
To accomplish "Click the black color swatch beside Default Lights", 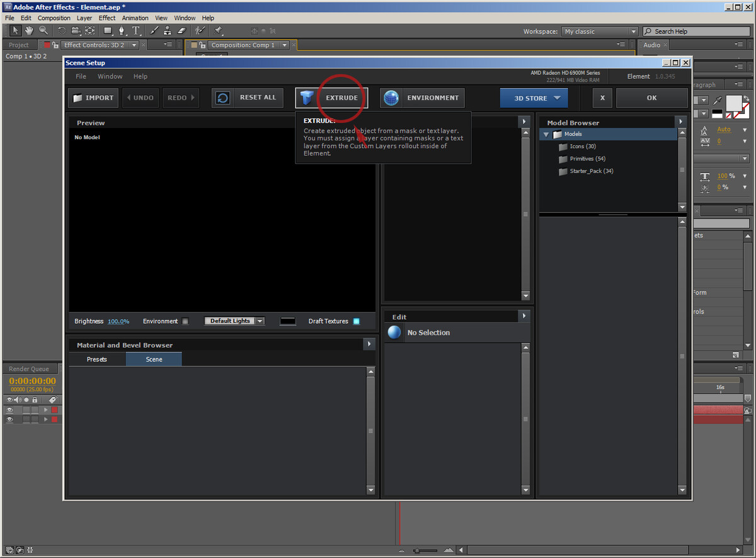I will 288,321.
